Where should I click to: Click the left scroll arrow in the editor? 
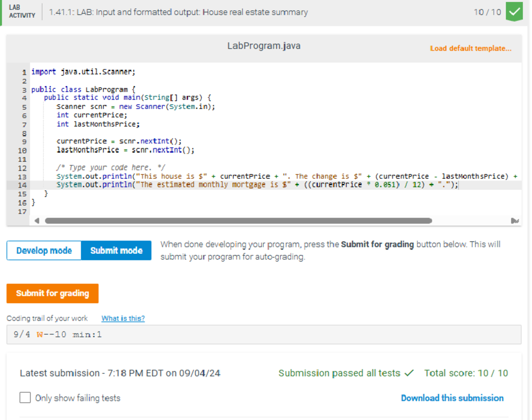[37, 220]
